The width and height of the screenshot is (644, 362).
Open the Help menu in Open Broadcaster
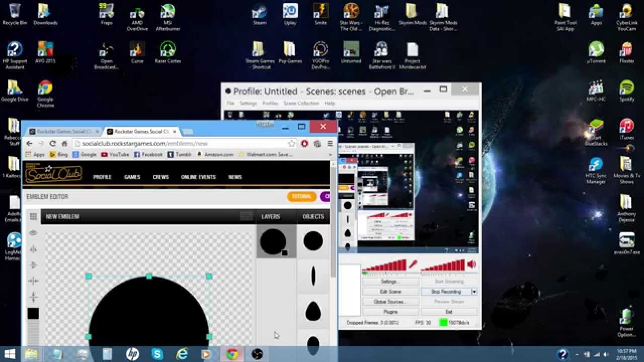(330, 103)
